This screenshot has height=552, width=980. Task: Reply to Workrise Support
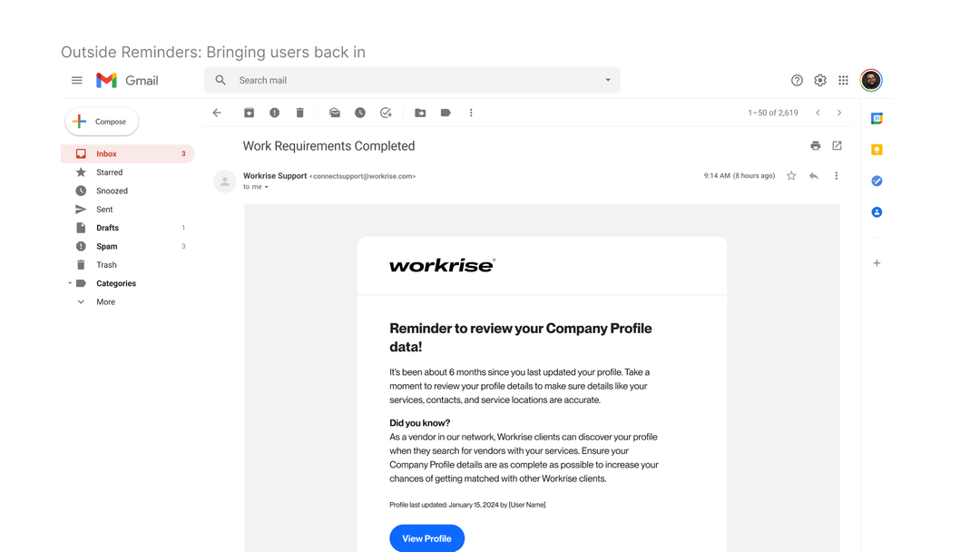click(814, 175)
